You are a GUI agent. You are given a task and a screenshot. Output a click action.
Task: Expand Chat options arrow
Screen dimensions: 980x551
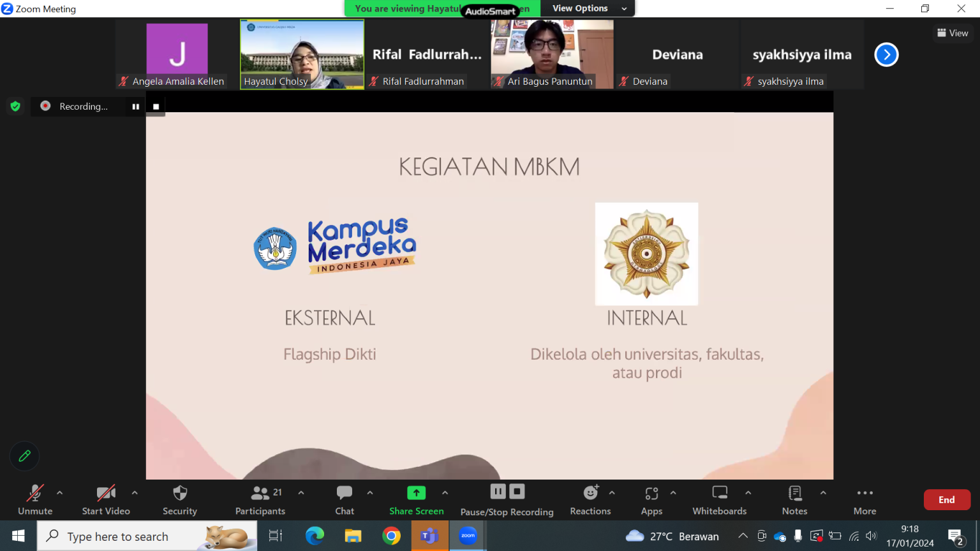[x=370, y=493]
